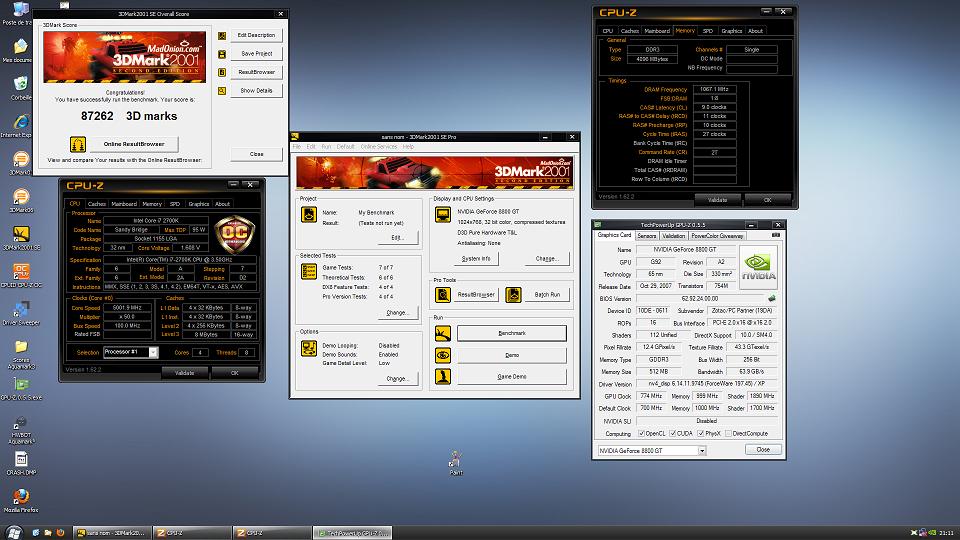The height and width of the screenshot is (540, 960).
Task: Open the Online Services menu in 3DMark2001
Action: click(x=378, y=147)
